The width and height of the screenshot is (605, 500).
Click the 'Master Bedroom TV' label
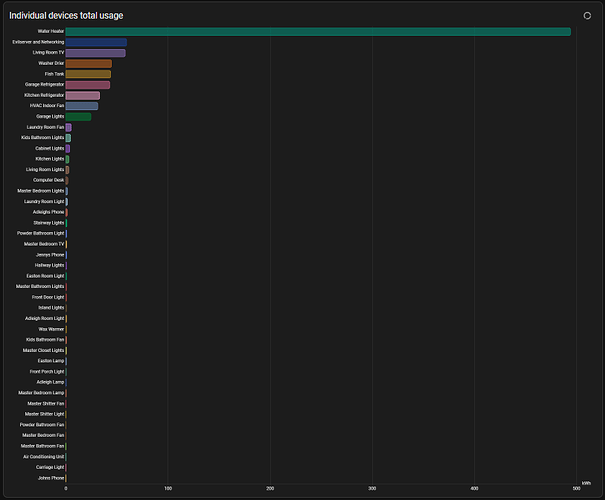44,244
